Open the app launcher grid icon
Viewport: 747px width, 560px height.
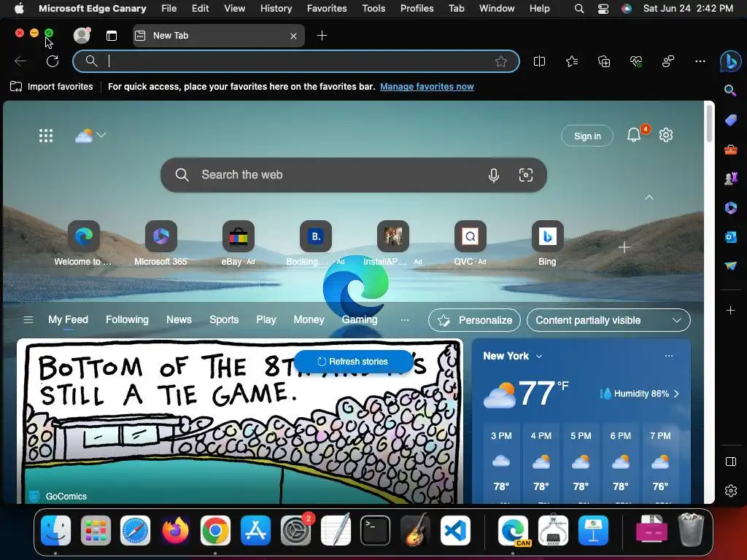click(46, 136)
